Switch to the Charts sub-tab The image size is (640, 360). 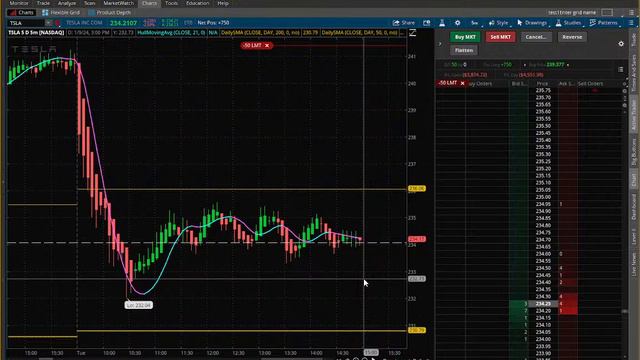[x=22, y=13]
